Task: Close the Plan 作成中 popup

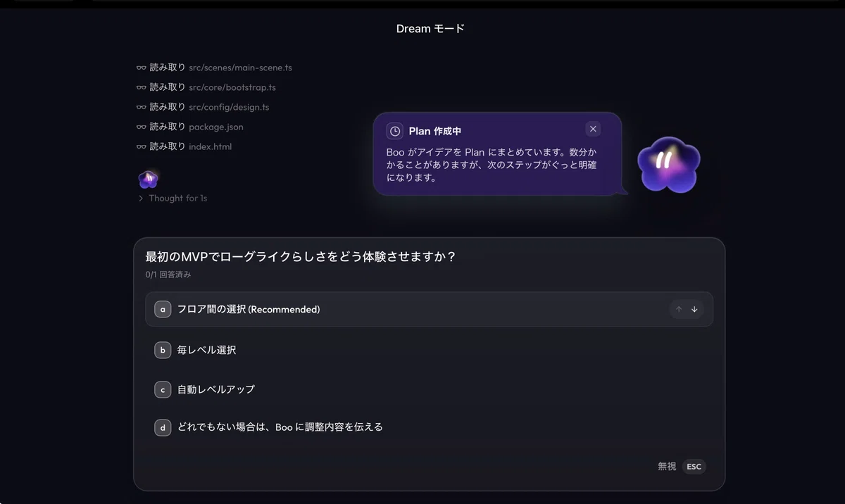Action: [593, 129]
